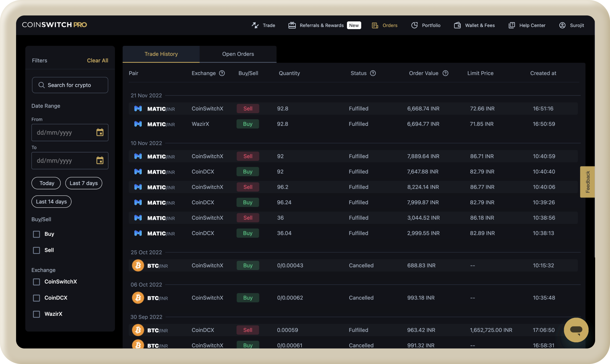Click the Quantity column header

289,73
